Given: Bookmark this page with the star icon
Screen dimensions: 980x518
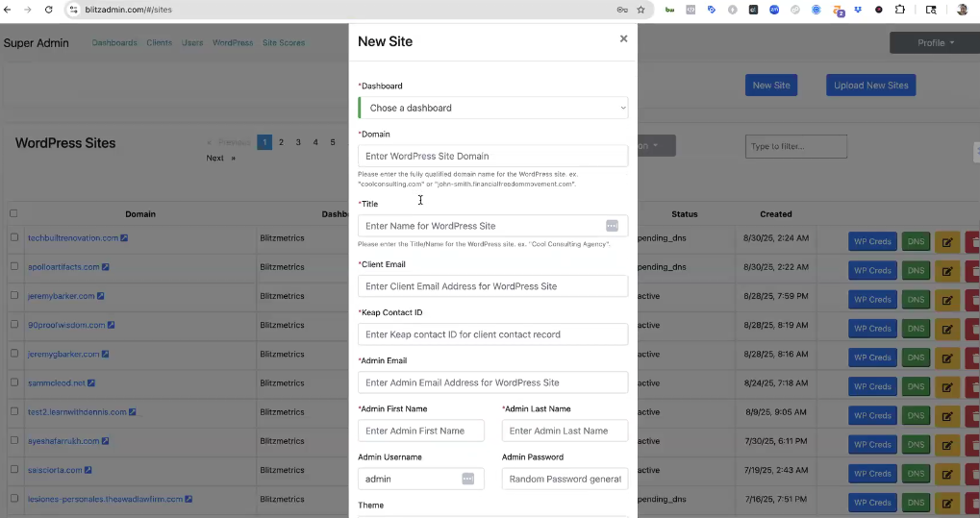Looking at the screenshot, I should coord(641,10).
